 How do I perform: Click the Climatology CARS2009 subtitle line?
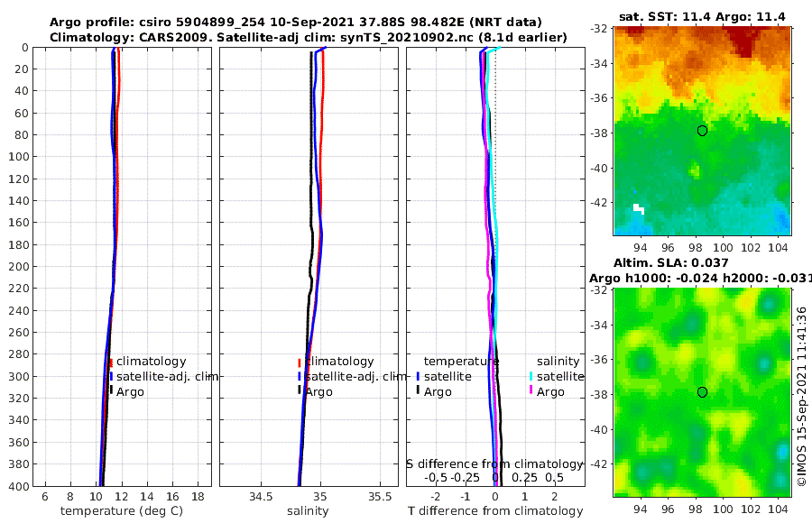pos(309,37)
